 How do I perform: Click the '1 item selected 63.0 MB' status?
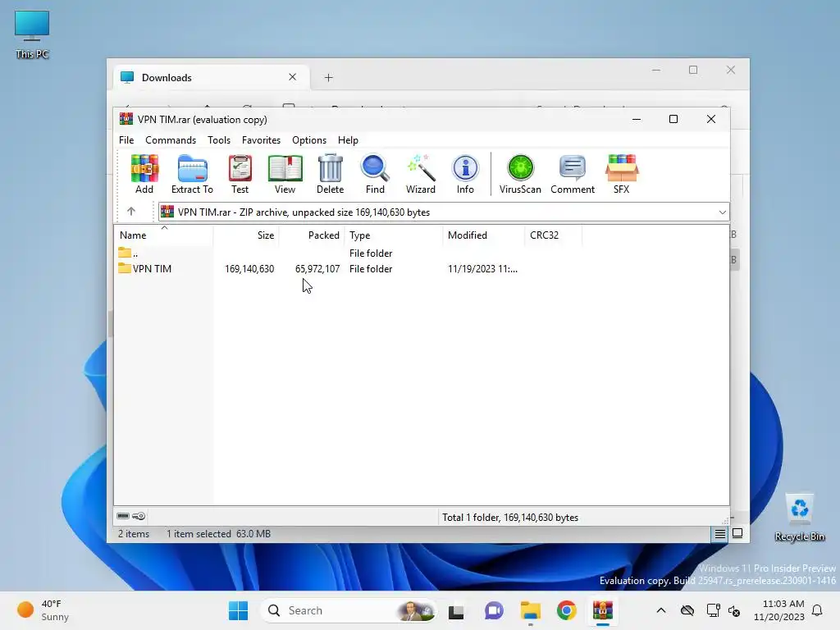(218, 533)
